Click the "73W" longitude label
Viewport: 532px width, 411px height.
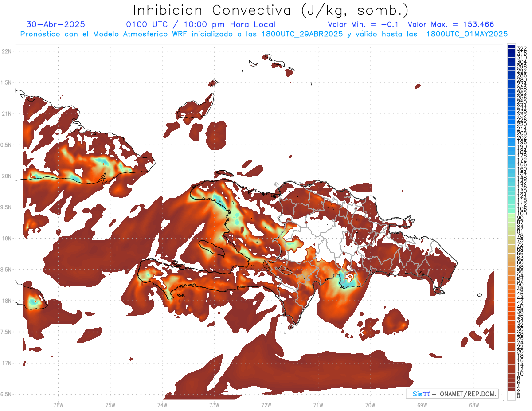[x=214, y=405]
